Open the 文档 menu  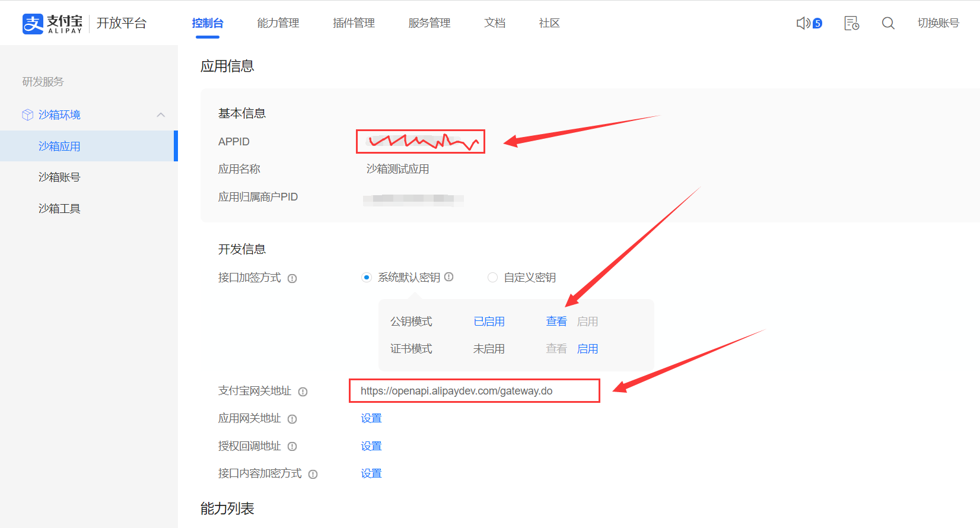coord(495,23)
